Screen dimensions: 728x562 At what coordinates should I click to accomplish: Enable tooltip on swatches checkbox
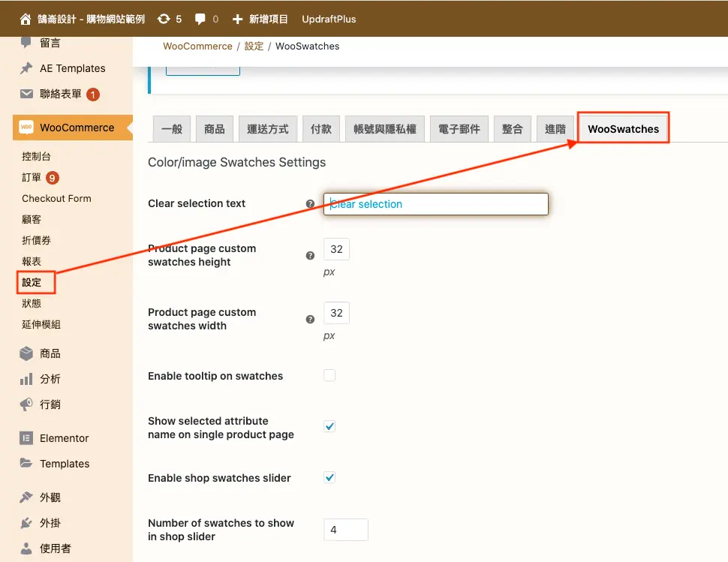329,375
